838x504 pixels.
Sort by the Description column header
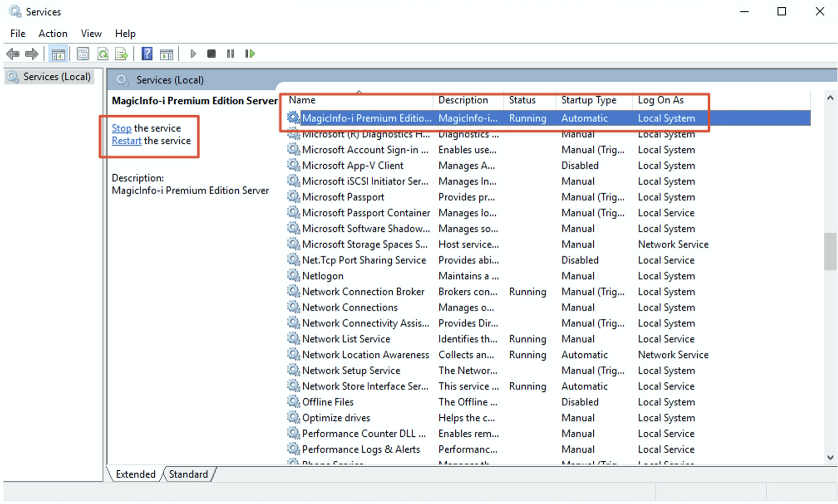[x=469, y=100]
